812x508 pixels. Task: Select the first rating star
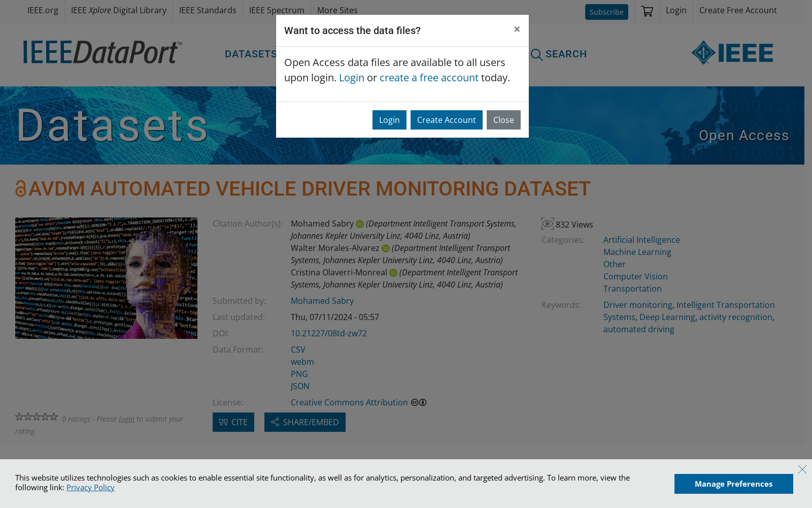[19, 416]
